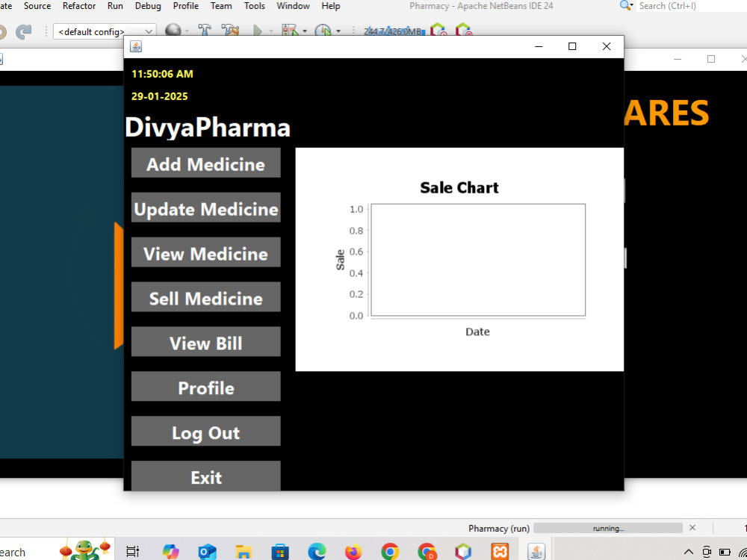Open Outlook from the taskbar
The width and height of the screenshot is (747, 560).
coord(207,552)
